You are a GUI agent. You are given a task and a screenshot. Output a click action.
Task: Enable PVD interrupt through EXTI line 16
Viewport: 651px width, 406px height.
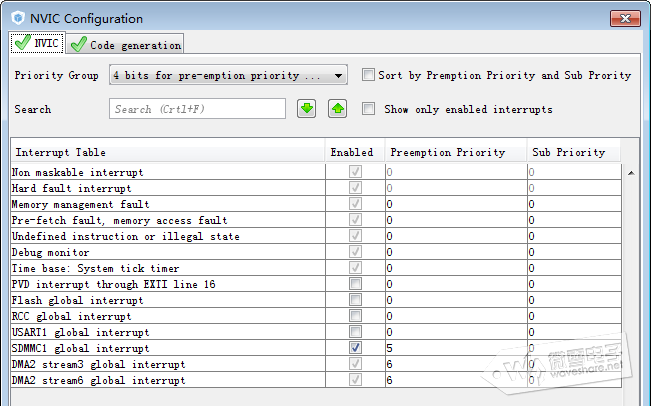(355, 284)
